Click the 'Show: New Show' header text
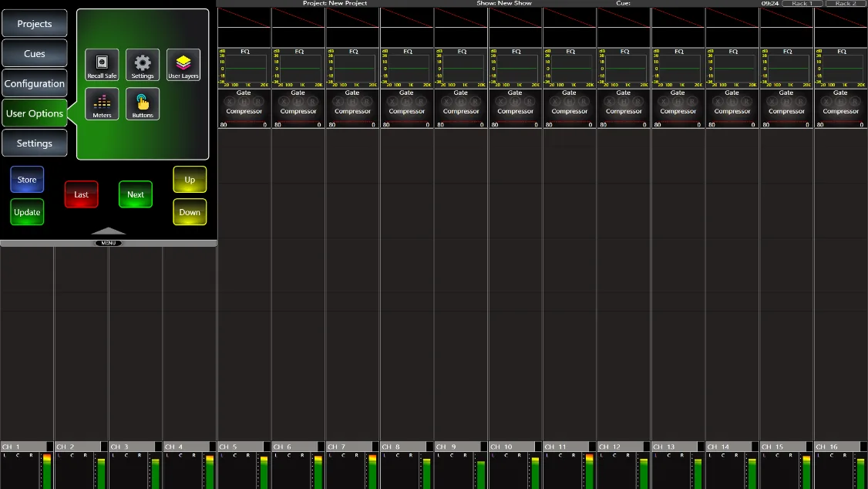Image resolution: width=868 pixels, height=489 pixels. coord(504,3)
